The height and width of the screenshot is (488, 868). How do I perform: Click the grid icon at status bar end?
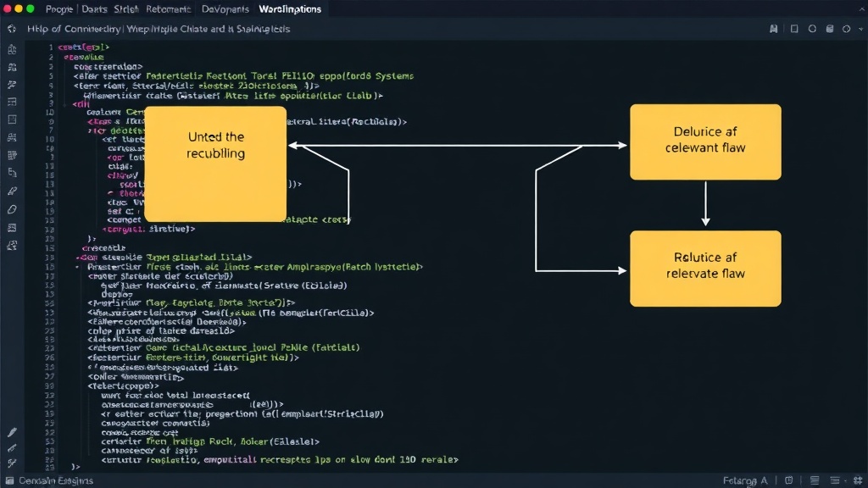858,480
